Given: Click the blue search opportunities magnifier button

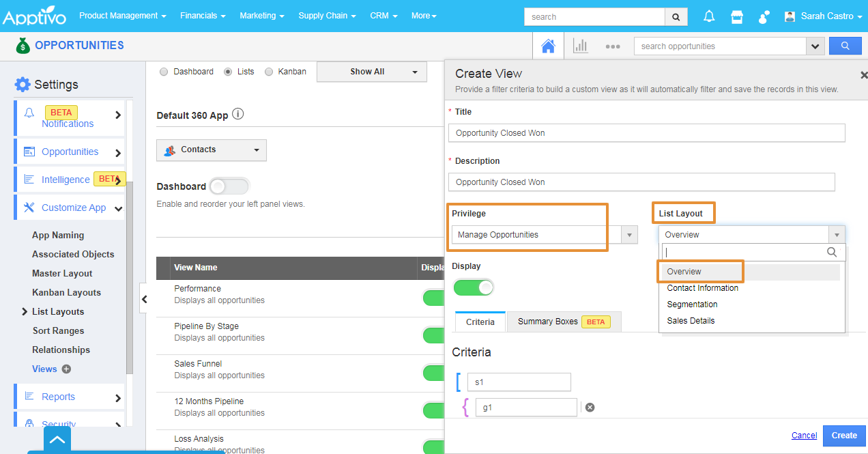Looking at the screenshot, I should pos(845,46).
